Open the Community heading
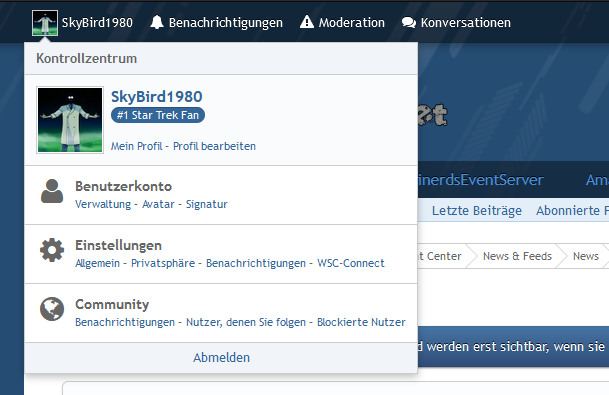Viewport: 609px width, 395px height. click(112, 305)
